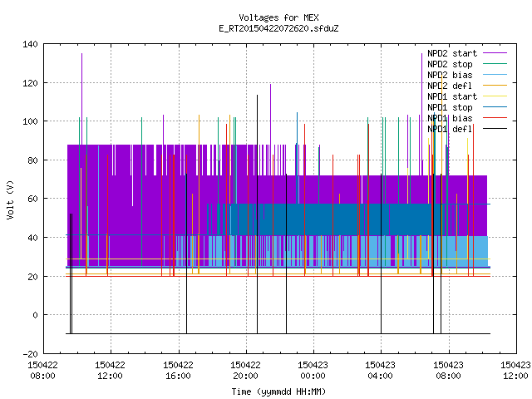Click the 'NPD2 stop' legend label

coord(450,64)
